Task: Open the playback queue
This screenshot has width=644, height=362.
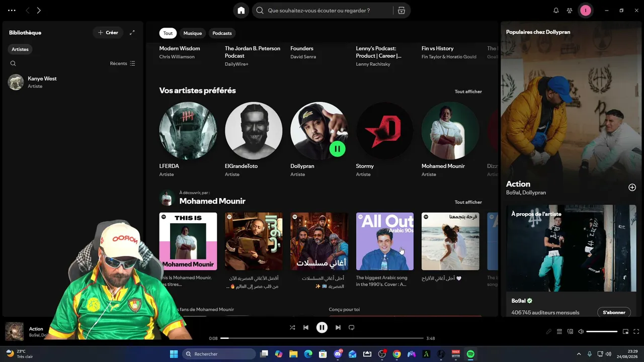Action: pyautogui.click(x=559, y=331)
